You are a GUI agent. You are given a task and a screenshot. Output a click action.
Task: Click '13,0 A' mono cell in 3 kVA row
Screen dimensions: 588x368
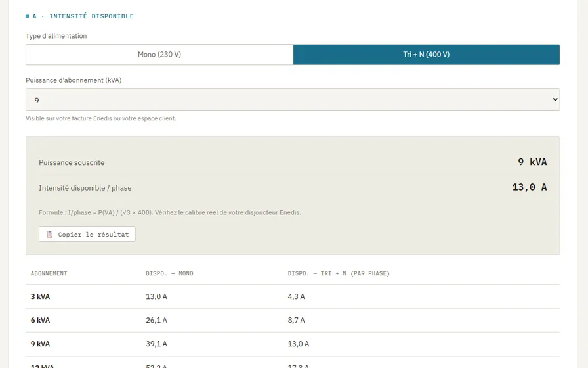(x=156, y=296)
